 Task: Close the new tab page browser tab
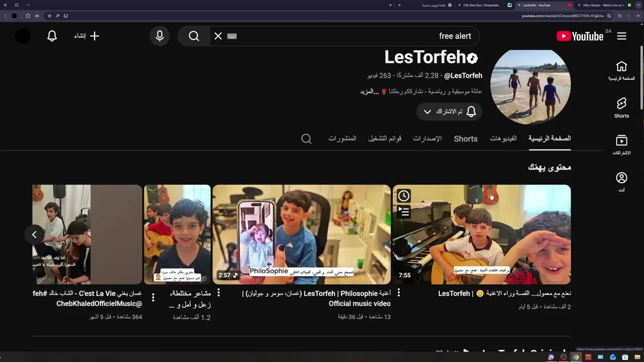[x=399, y=5]
